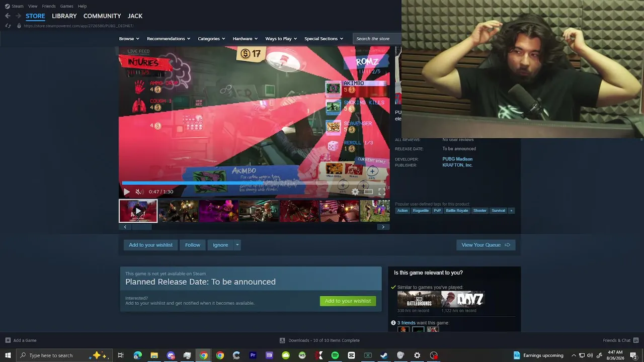644x362 pixels.
Task: Click the grey Add to your wishlist button
Action: click(x=150, y=245)
